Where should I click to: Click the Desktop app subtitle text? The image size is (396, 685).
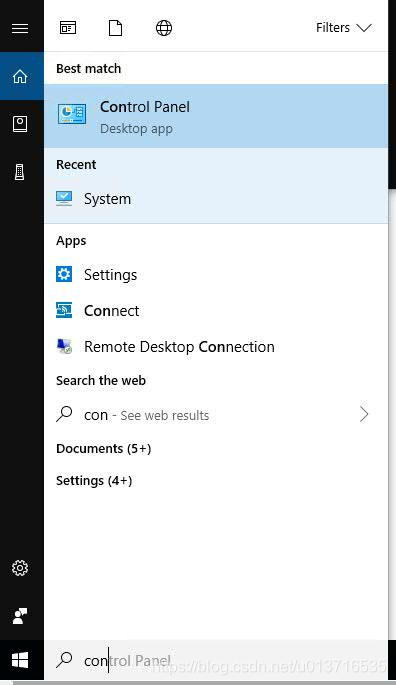coord(136,129)
